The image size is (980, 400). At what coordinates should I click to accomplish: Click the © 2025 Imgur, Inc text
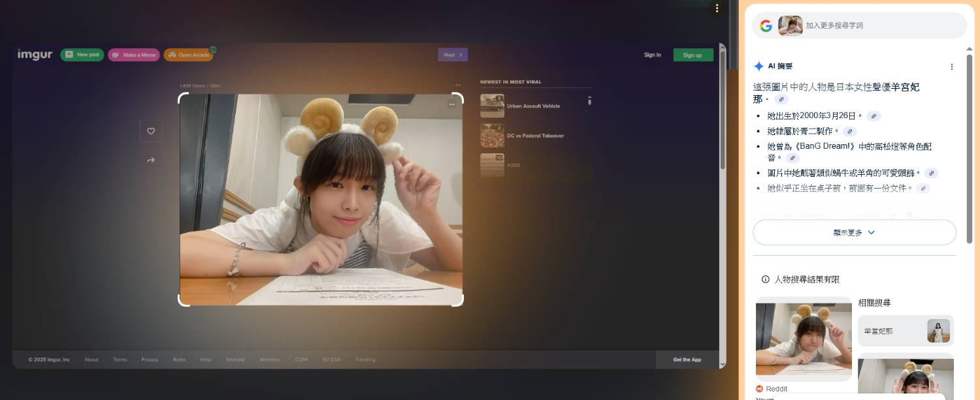49,360
